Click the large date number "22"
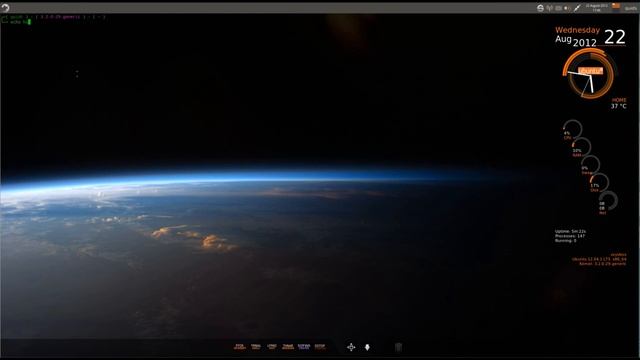Viewport: 640px width, 360px height. click(x=615, y=37)
